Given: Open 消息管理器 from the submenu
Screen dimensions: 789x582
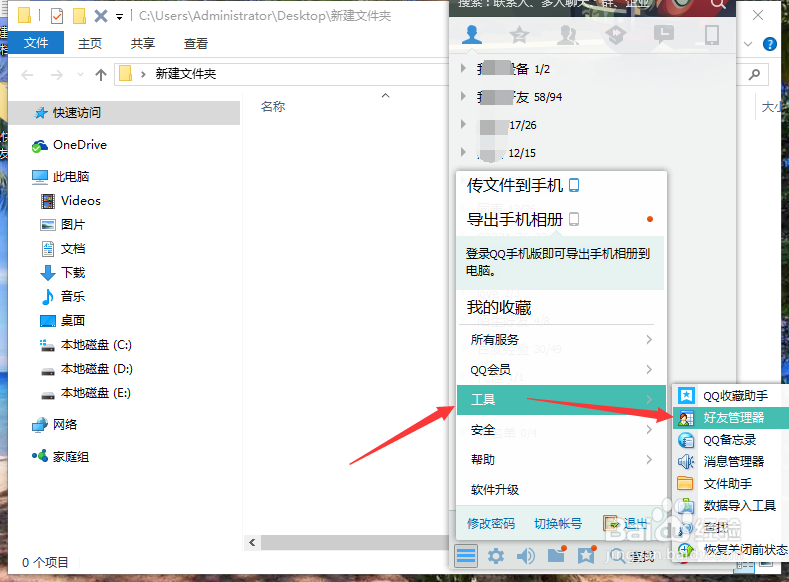Looking at the screenshot, I should coord(731,461).
